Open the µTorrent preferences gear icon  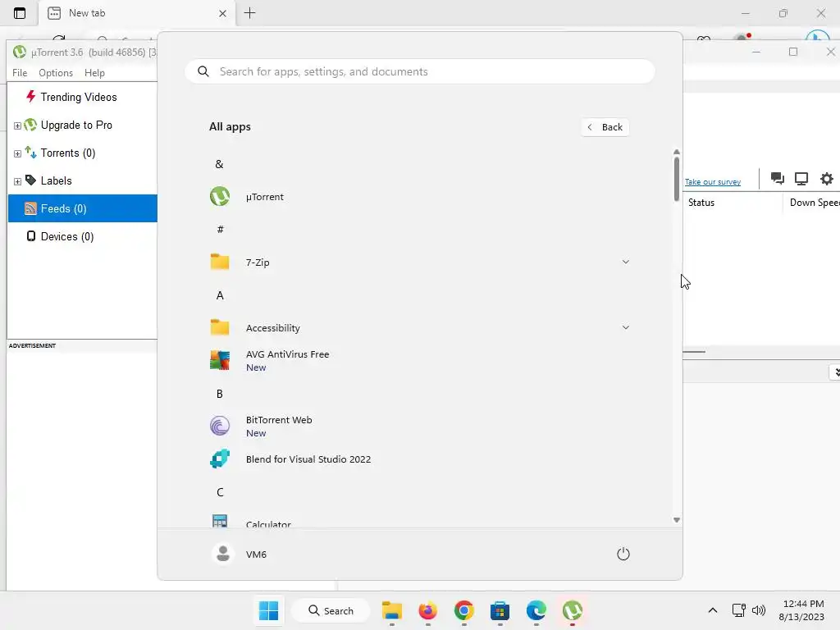coord(827,178)
